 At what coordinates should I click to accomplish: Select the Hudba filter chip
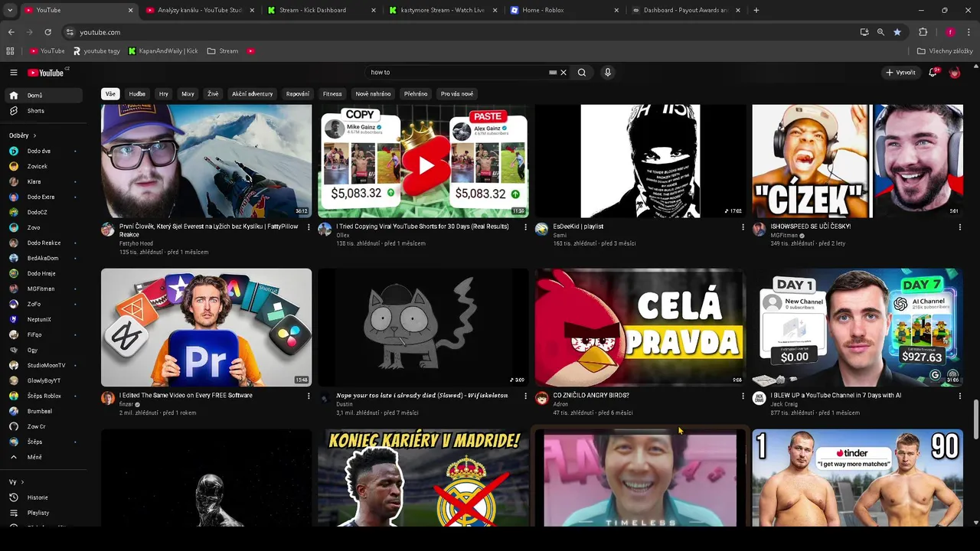[137, 94]
